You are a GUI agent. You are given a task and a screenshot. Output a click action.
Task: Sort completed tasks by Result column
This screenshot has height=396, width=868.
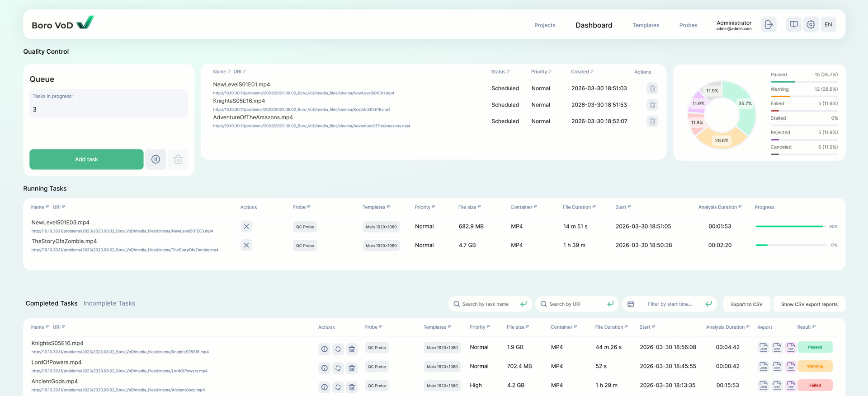click(806, 327)
